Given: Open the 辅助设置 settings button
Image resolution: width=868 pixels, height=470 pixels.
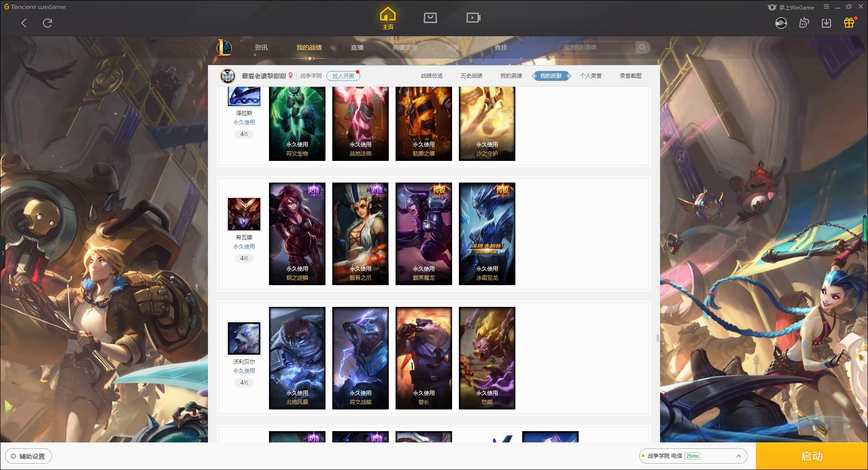Looking at the screenshot, I should tap(28, 456).
